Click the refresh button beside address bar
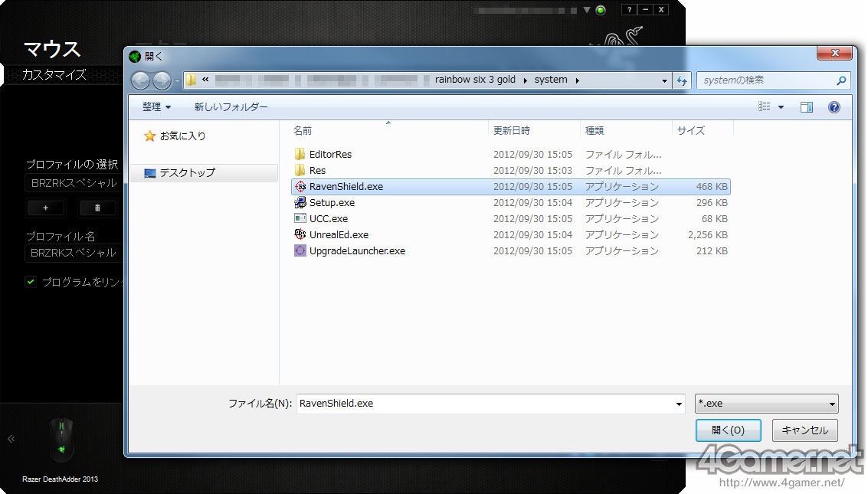This screenshot has width=868, height=494. click(681, 80)
